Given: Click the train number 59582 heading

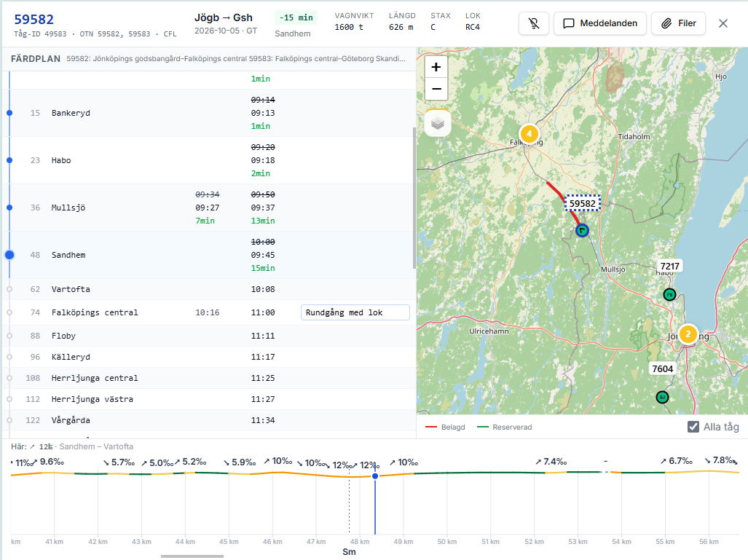Looking at the screenshot, I should 34,20.
